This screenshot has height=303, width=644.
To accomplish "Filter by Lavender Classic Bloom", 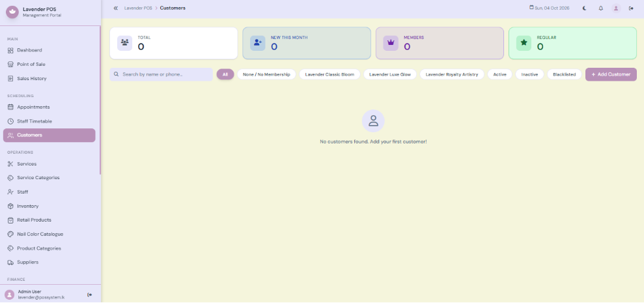I will pyautogui.click(x=329, y=74).
